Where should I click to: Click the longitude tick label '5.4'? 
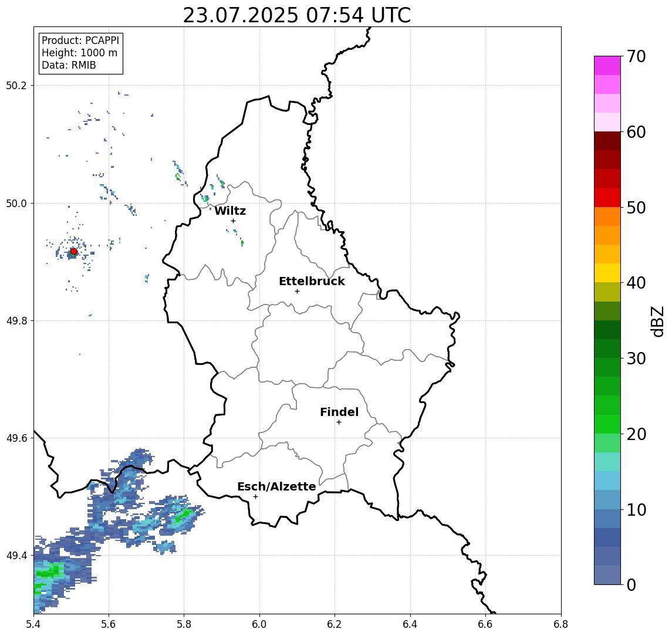(34, 624)
